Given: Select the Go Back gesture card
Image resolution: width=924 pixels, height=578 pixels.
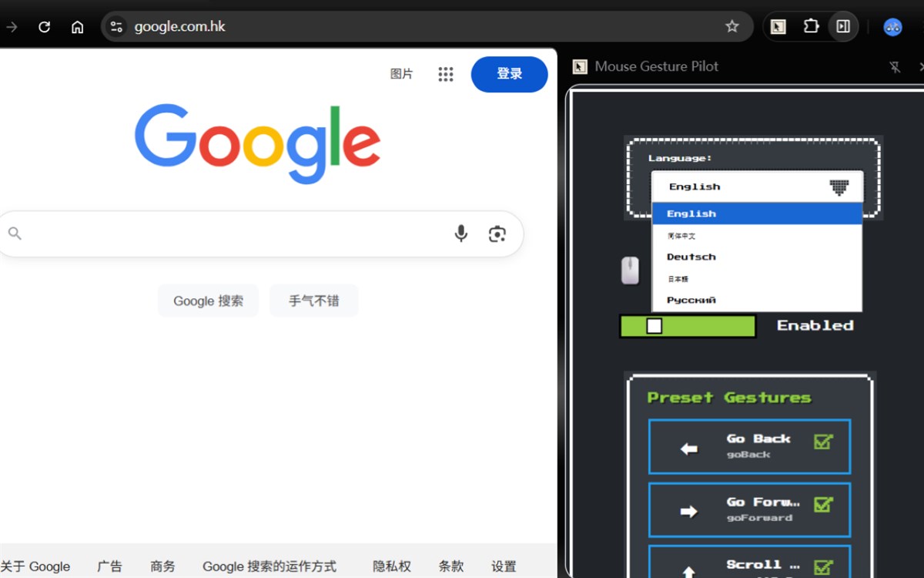Looking at the screenshot, I should pos(749,447).
